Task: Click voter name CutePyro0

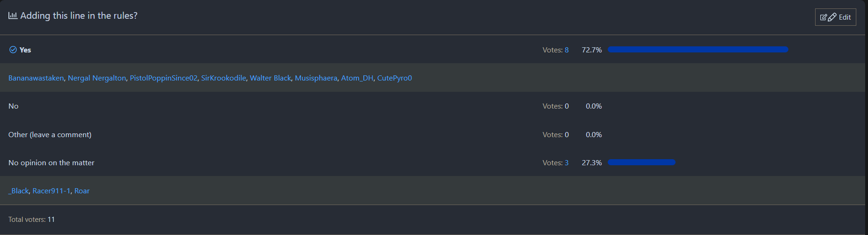Action: (395, 78)
